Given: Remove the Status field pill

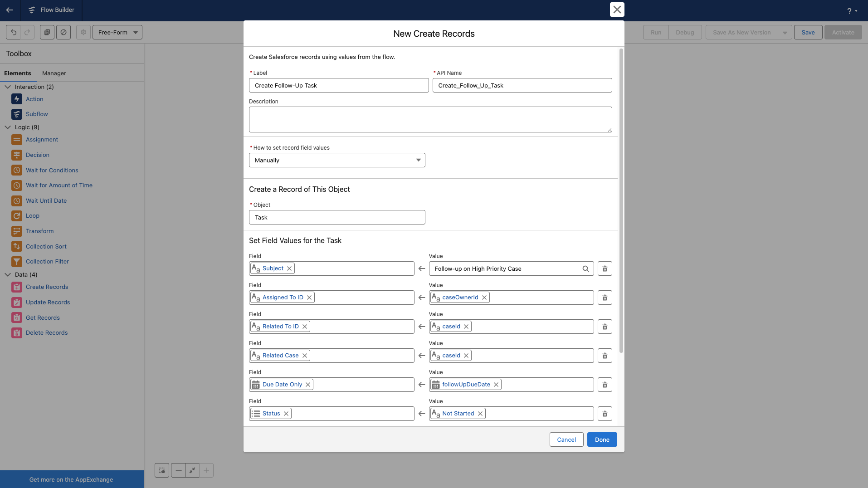Looking at the screenshot, I should (286, 414).
